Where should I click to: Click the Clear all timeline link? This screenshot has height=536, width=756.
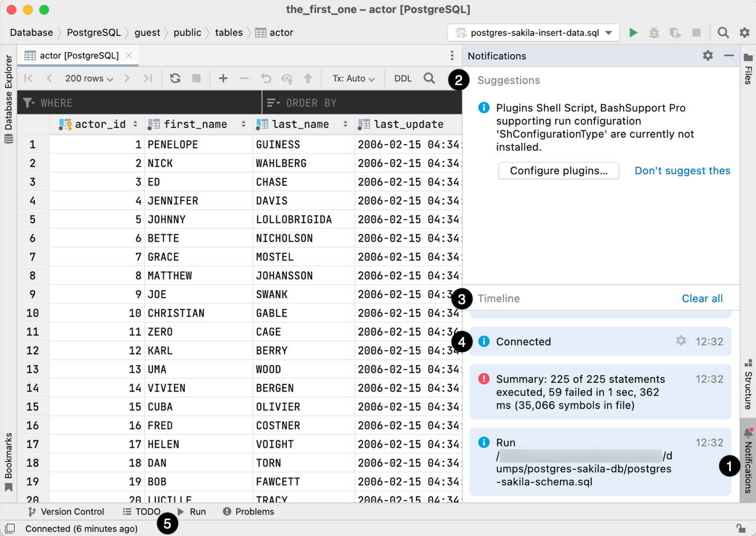702,299
